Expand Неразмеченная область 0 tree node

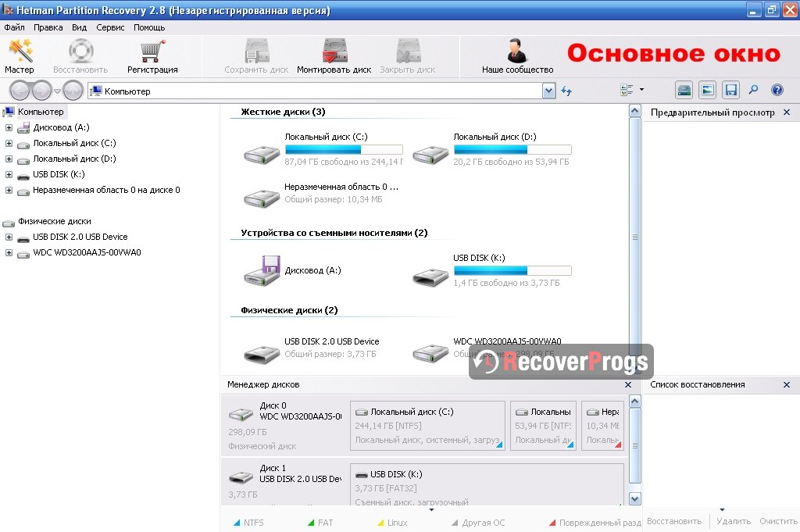coord(9,191)
